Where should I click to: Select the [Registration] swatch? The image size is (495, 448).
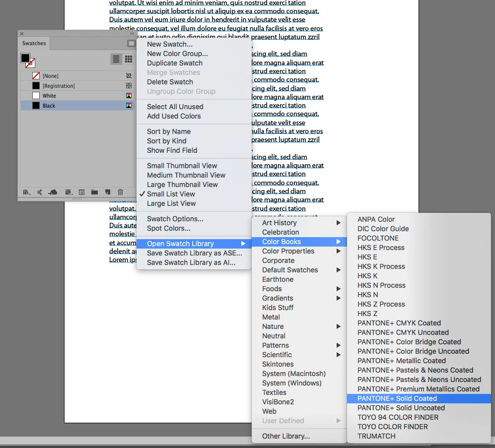77,85
